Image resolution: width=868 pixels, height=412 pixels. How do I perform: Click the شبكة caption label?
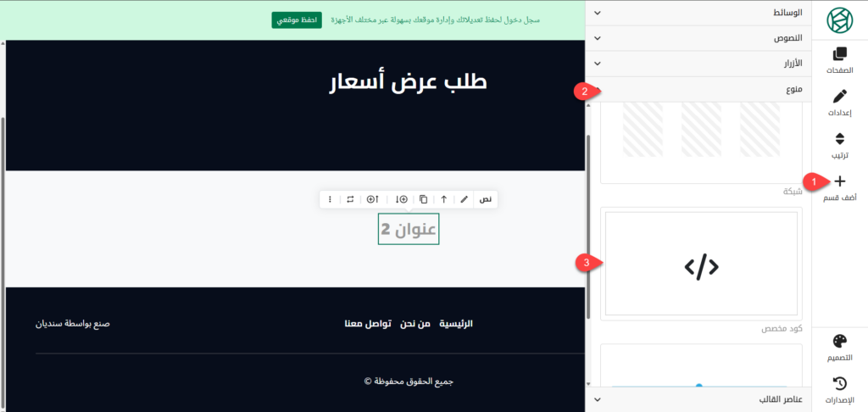coord(793,191)
